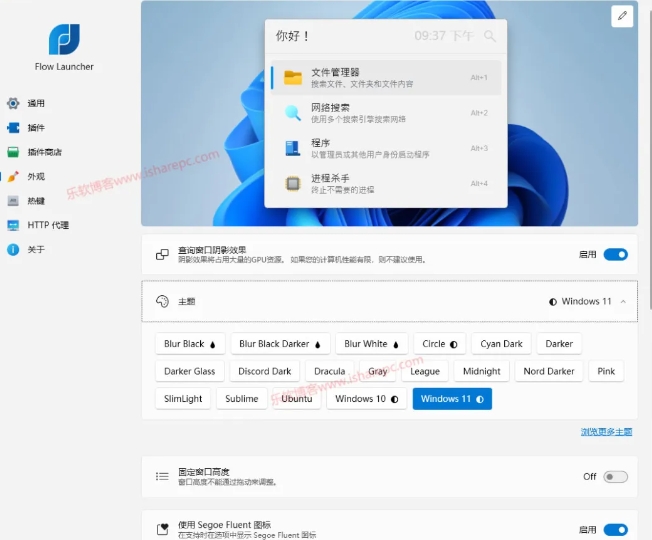Click the chip icon for 进程杀手
Screen dimensions: 652x540
[293, 184]
